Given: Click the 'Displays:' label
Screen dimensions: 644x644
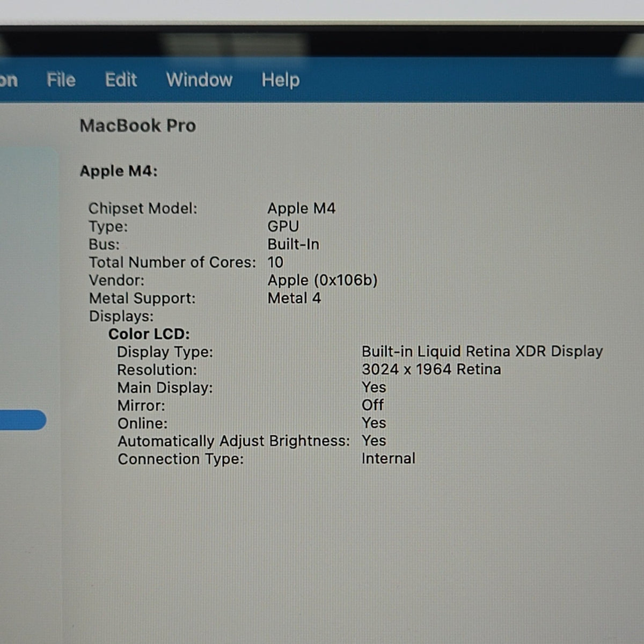Looking at the screenshot, I should [121, 316].
